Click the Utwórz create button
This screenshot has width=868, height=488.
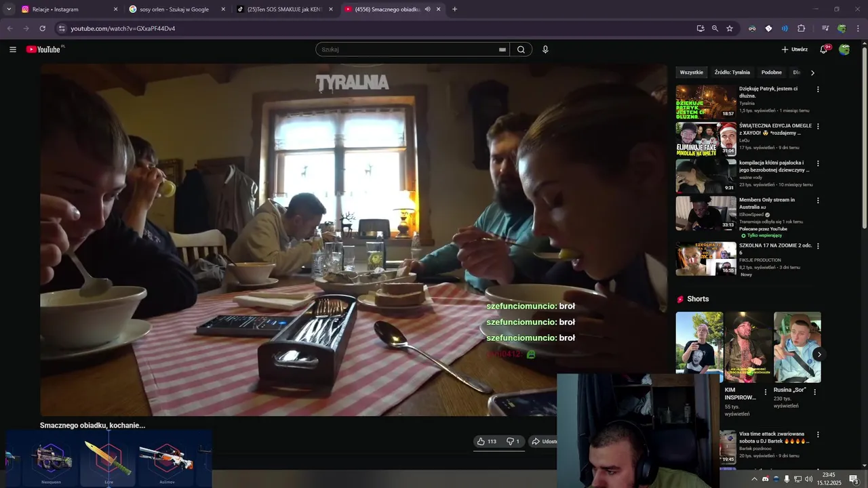794,49
